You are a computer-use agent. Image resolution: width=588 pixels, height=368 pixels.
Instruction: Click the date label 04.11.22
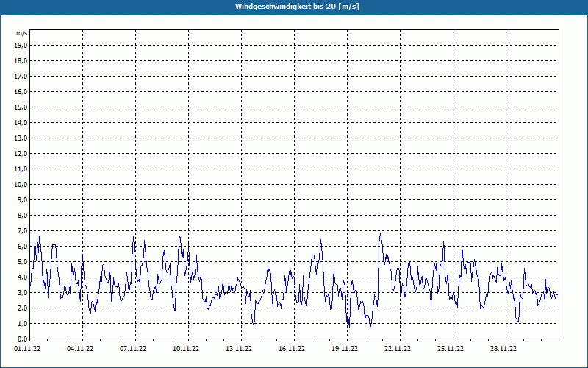coord(80,349)
